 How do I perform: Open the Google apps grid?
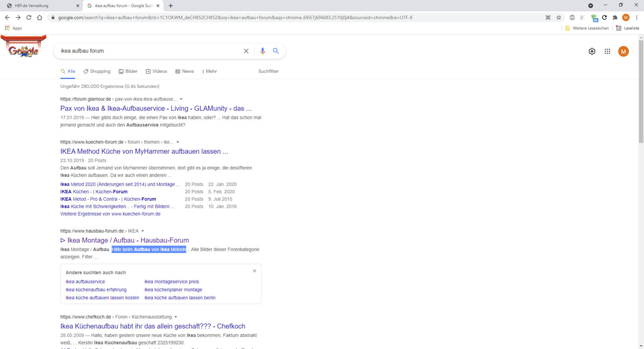(x=607, y=52)
